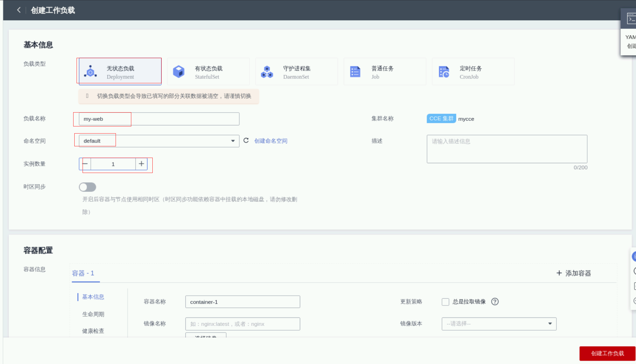Go back using the header arrow

(19, 10)
